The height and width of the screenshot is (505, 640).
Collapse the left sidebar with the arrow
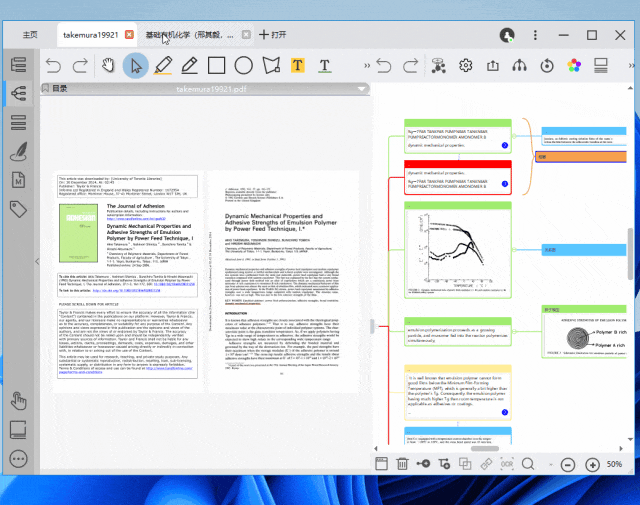tap(37, 262)
